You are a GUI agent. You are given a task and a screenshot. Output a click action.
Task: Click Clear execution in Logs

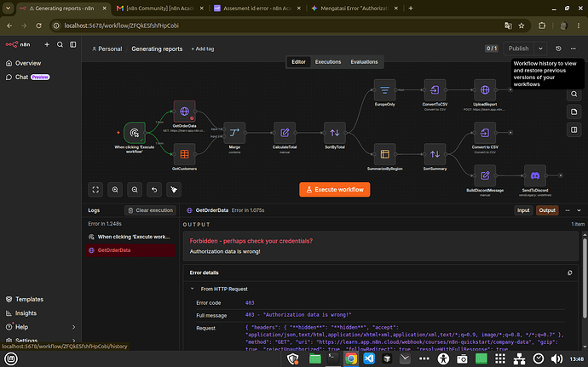click(x=150, y=210)
